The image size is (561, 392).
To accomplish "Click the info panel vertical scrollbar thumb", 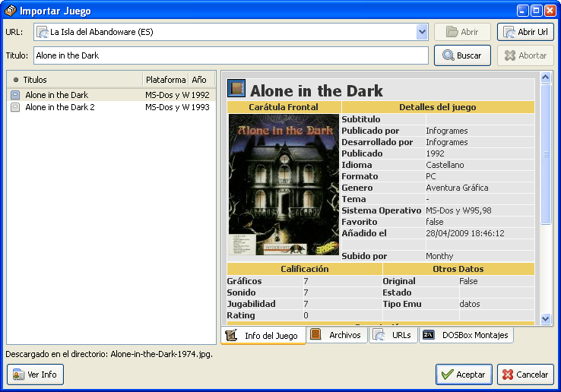I will pyautogui.click(x=546, y=153).
